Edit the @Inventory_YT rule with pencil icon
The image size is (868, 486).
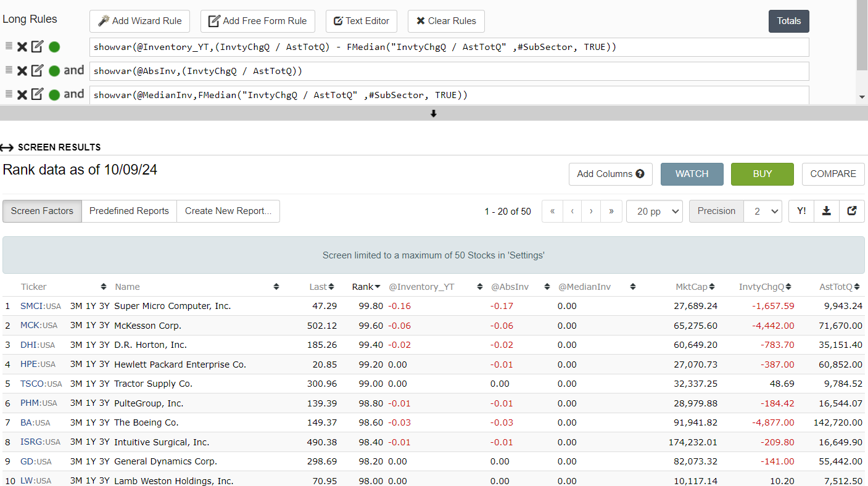point(38,46)
